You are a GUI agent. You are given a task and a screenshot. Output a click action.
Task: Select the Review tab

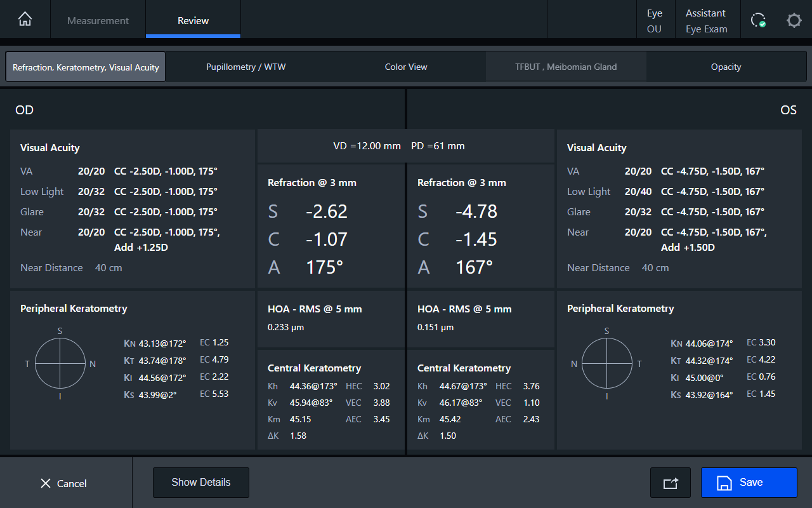point(193,20)
